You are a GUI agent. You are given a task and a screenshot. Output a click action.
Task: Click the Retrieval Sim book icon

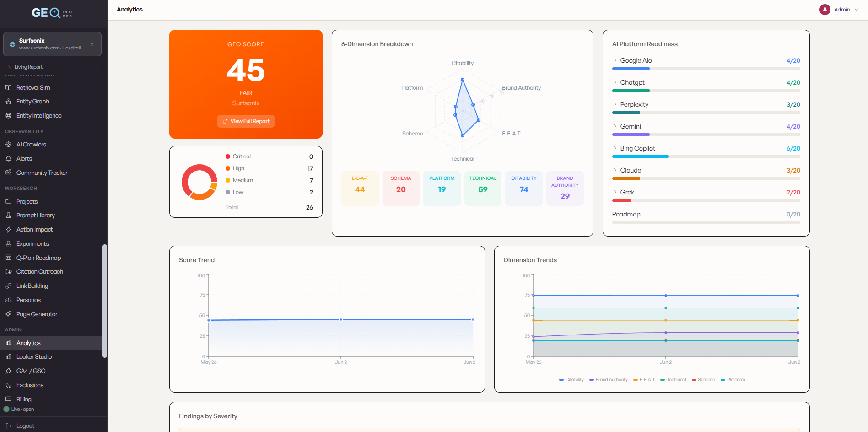pyautogui.click(x=8, y=87)
